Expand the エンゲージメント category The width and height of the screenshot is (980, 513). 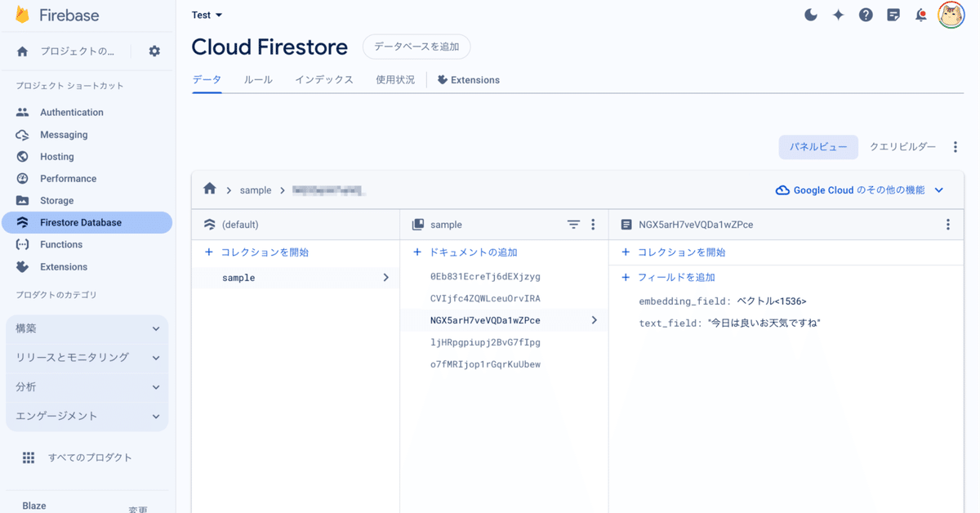point(87,417)
